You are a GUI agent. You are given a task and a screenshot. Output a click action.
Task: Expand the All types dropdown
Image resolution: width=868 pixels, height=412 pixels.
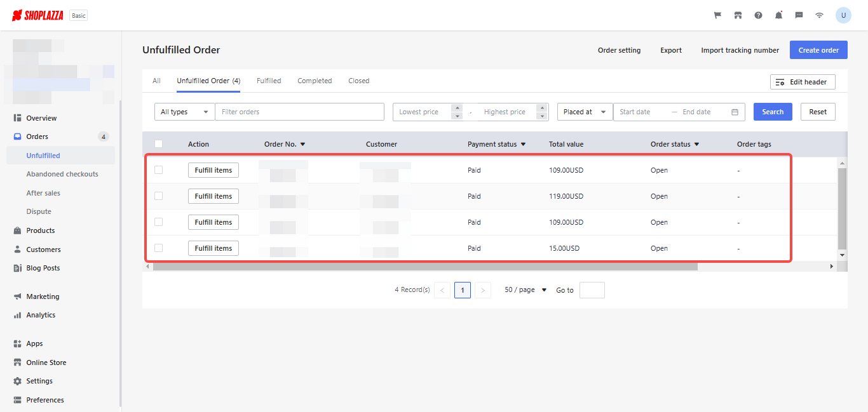coord(185,112)
